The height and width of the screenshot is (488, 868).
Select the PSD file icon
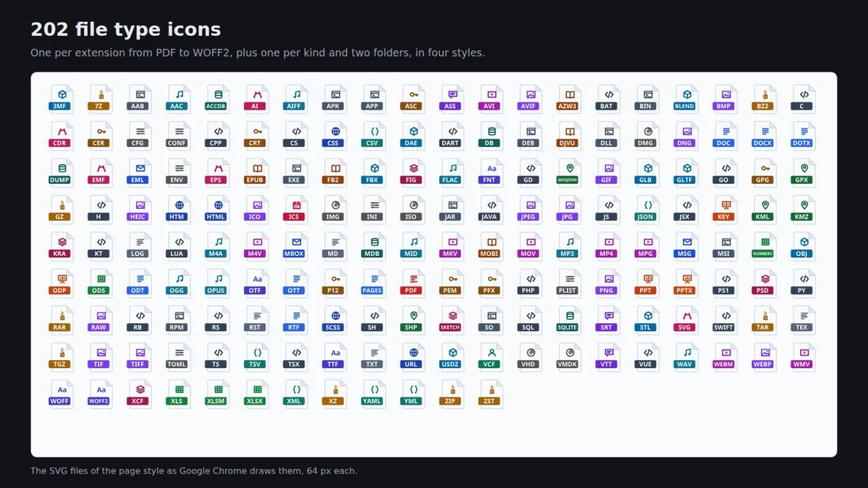[765, 283]
